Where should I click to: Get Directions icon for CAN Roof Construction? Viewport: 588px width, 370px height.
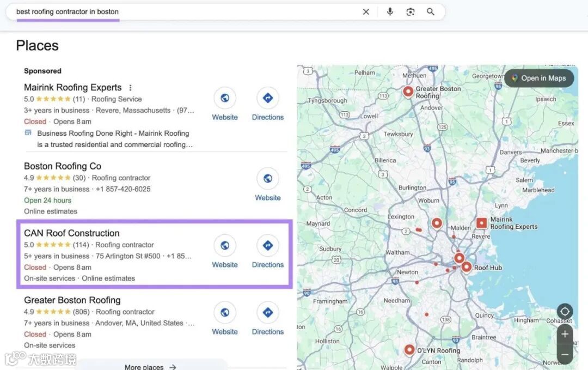click(x=268, y=245)
